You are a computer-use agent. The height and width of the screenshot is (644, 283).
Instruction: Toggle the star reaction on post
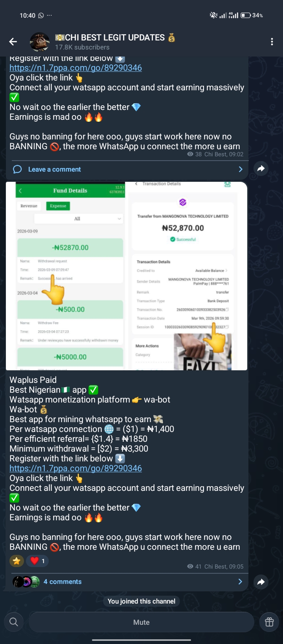(17, 561)
